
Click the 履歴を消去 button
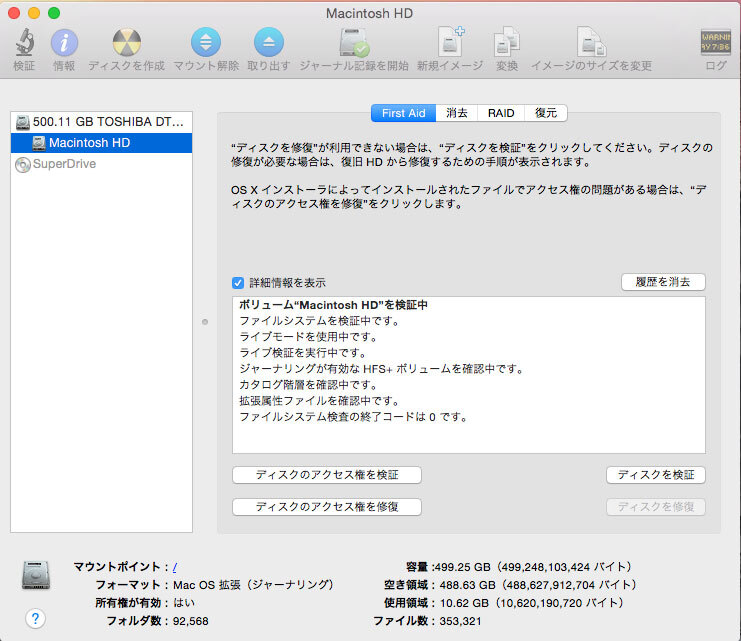663,282
